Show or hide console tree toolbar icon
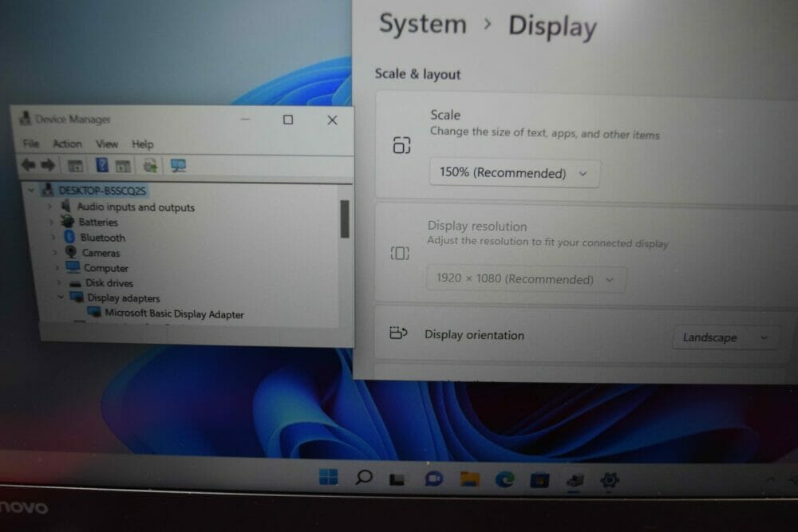Image resolution: width=798 pixels, height=532 pixels. pos(75,165)
